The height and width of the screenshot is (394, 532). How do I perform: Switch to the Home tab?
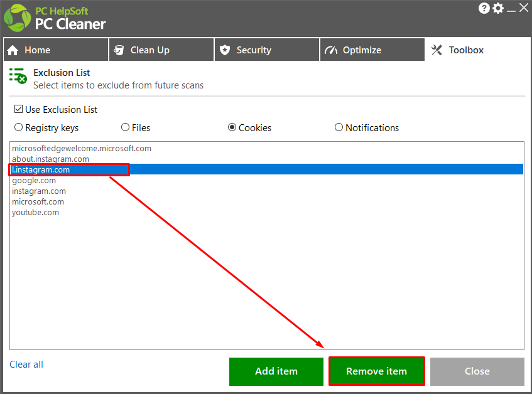click(56, 50)
